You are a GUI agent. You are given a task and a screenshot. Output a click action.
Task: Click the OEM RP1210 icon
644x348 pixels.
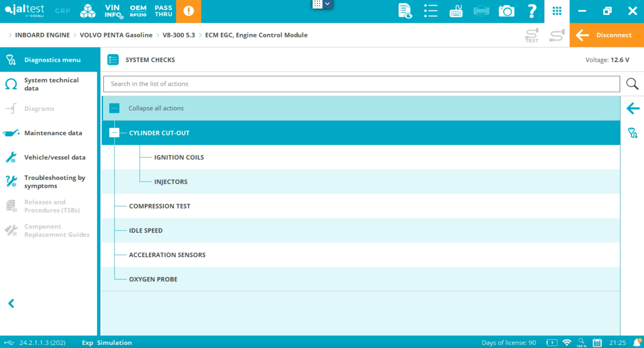click(x=138, y=11)
